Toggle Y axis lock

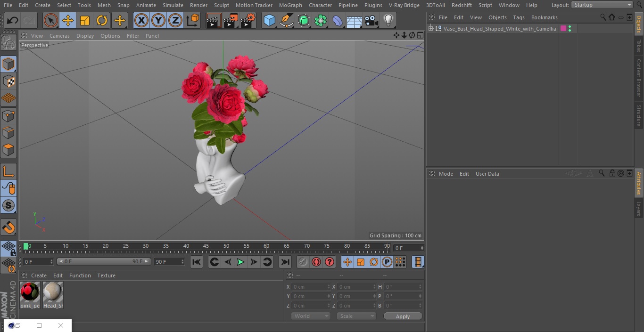point(158,21)
